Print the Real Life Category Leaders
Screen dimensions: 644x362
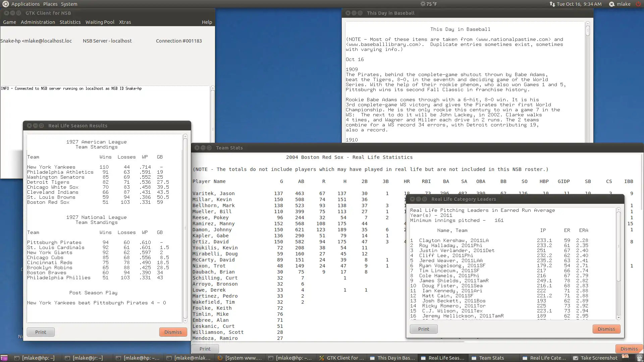point(424,329)
